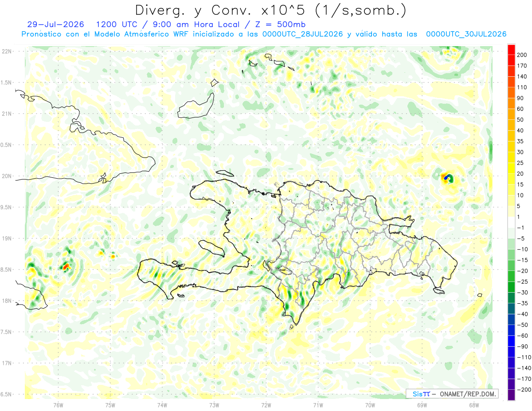The height and width of the screenshot is (411, 532).
Task: Click the '71W' longitude label
Action: [x=318, y=405]
